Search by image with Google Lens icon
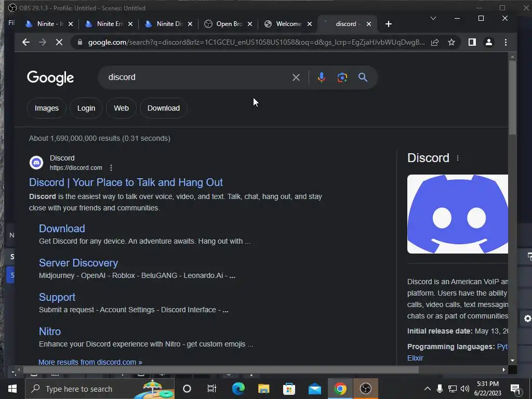Viewport: 532px width, 399px height. click(342, 77)
